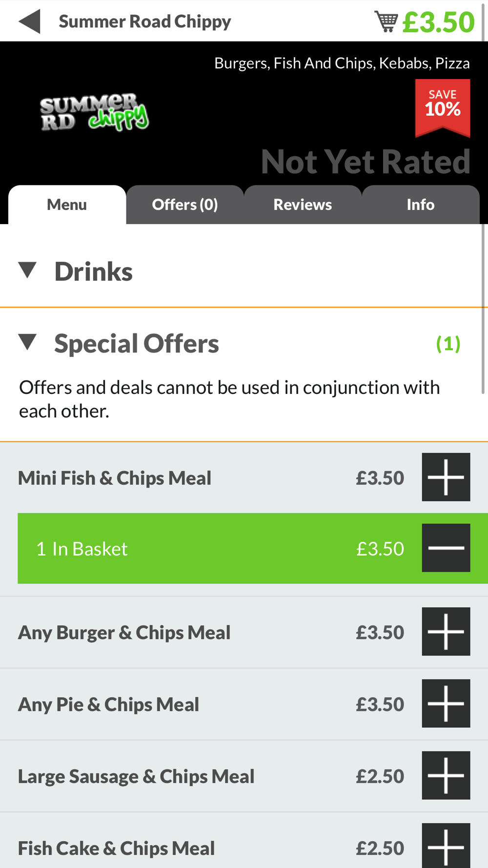Add Mini Fish & Chips Meal with plus

pos(446,477)
